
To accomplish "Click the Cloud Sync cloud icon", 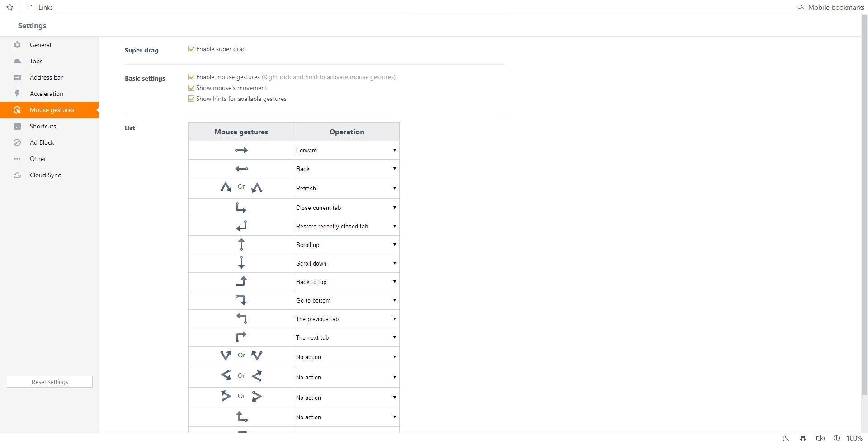I will pos(17,175).
